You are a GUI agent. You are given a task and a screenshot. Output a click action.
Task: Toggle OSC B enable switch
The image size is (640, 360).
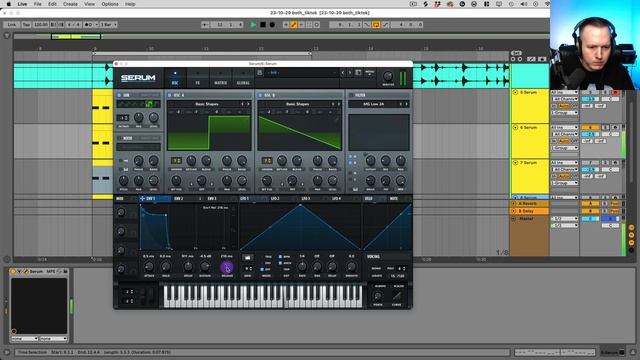click(260, 95)
